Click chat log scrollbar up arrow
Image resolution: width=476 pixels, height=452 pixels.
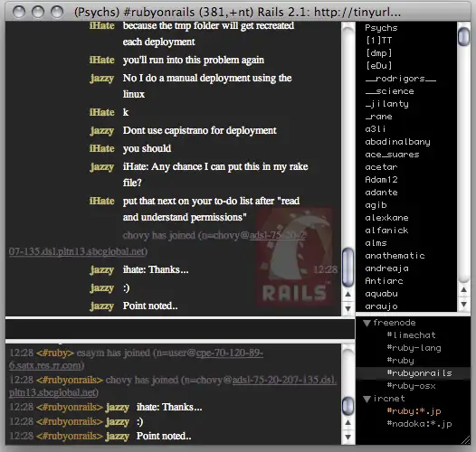[347, 294]
